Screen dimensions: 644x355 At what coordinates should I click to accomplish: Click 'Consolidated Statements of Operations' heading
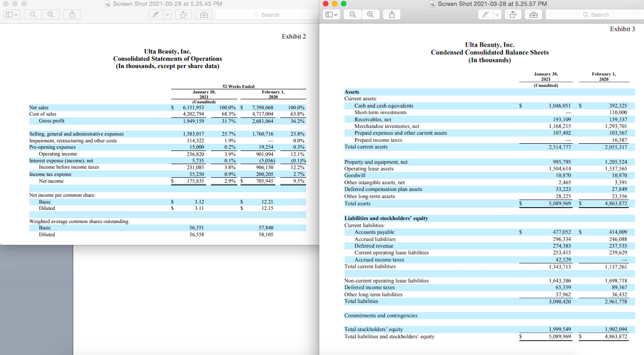[168, 58]
